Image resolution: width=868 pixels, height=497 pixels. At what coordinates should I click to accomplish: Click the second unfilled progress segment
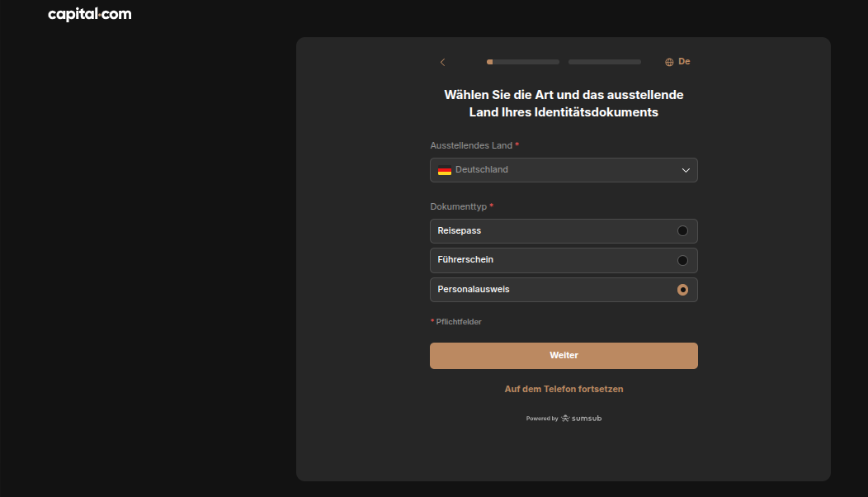point(604,61)
